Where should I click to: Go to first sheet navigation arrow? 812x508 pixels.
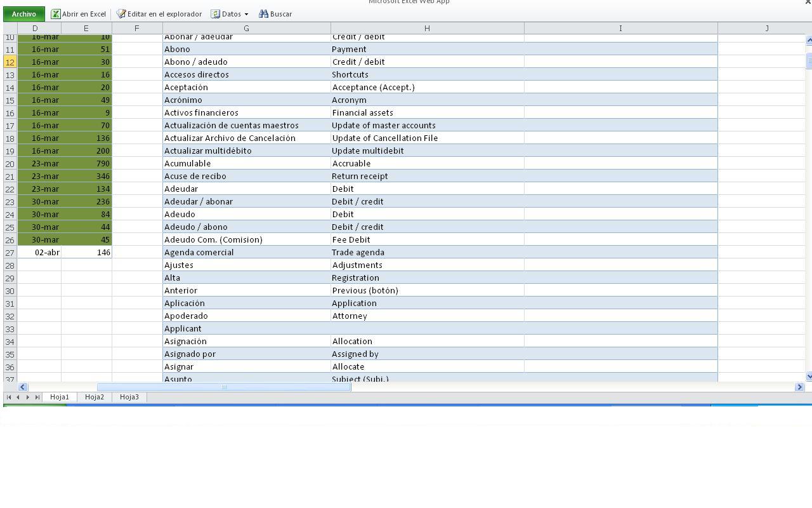[9, 397]
